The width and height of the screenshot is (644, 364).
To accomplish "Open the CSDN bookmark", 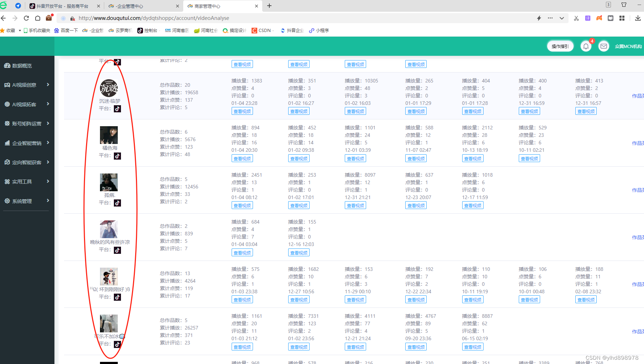I will click(262, 31).
